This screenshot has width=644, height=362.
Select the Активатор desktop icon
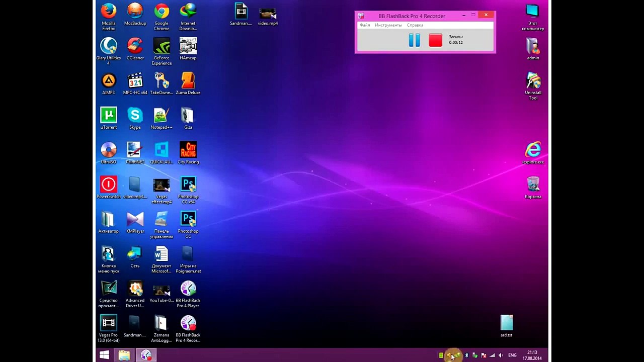109,222
